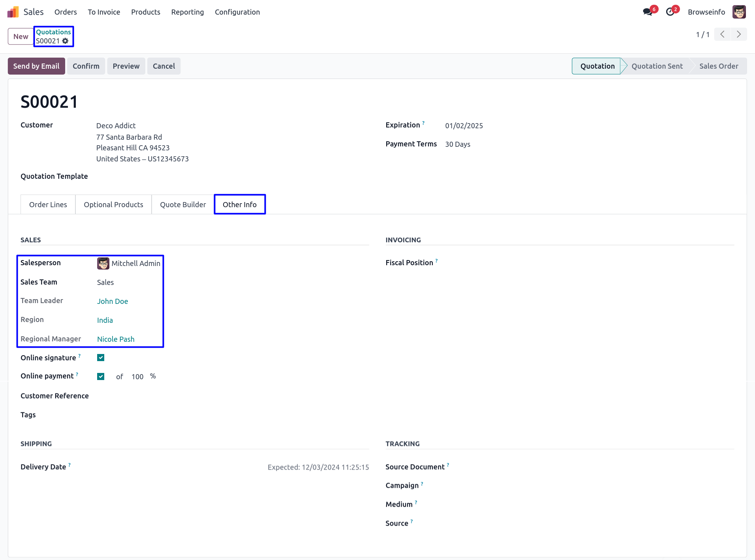Switch to the Order Lines tab

[x=48, y=204]
